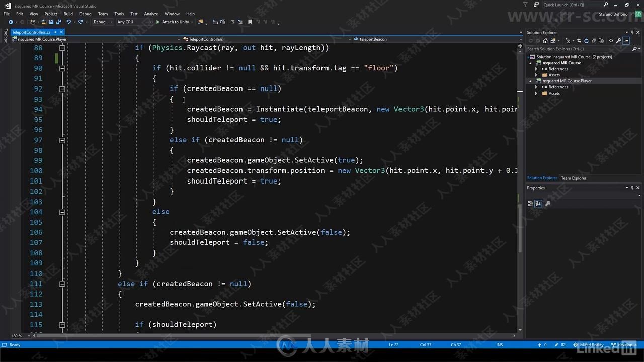Click the View Code icon in Solution Explorer
Viewport: 644px width, 362px height.
click(611, 41)
